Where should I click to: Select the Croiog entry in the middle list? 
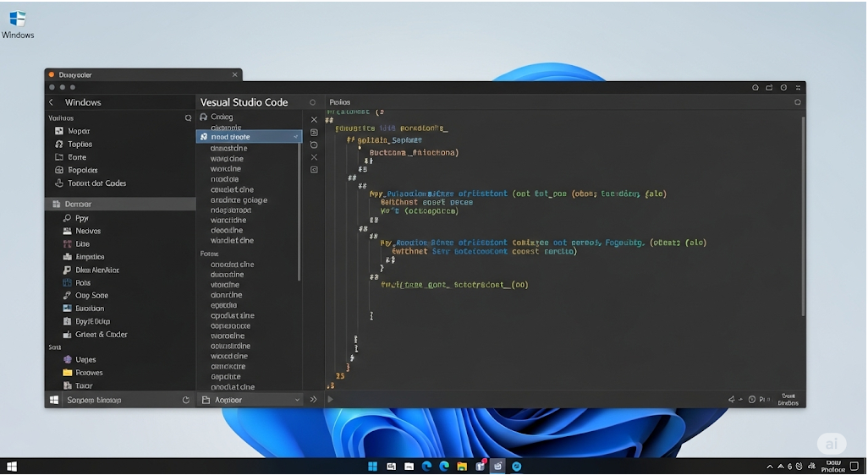click(222, 117)
